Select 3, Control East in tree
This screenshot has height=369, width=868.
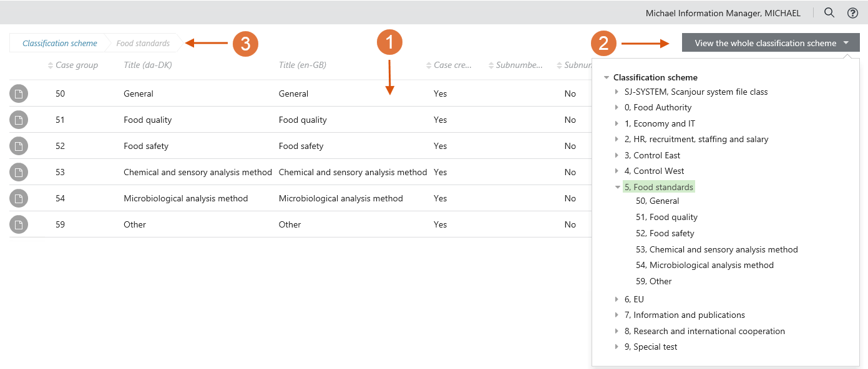pyautogui.click(x=652, y=155)
